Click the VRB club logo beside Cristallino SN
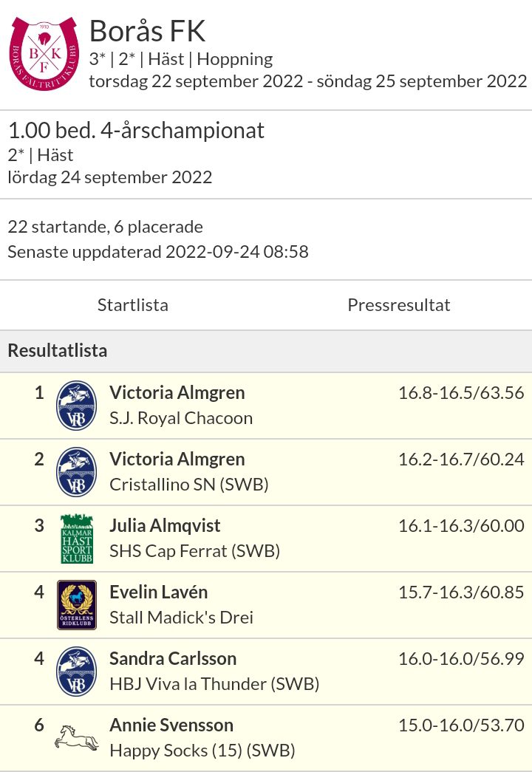The height and width of the screenshot is (772, 532). click(x=76, y=471)
